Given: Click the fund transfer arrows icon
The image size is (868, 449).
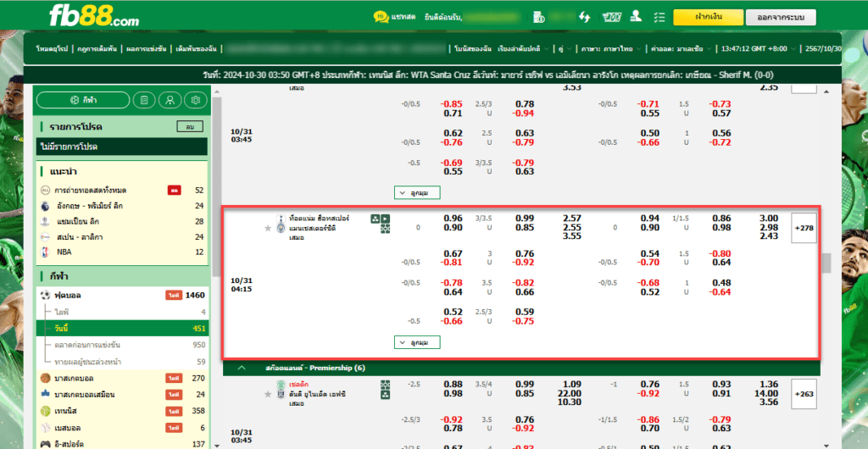Looking at the screenshot, I should coord(584,17).
